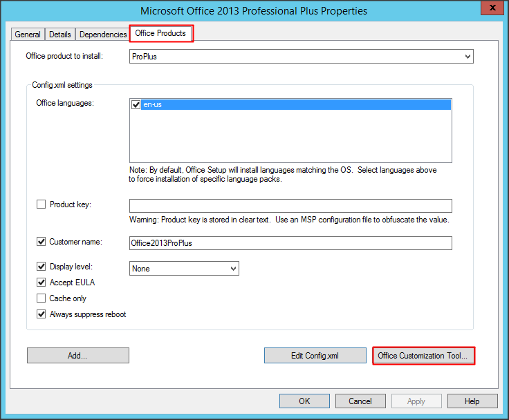This screenshot has width=509, height=420.
Task: Enable the Product key checkbox
Action: 41,204
